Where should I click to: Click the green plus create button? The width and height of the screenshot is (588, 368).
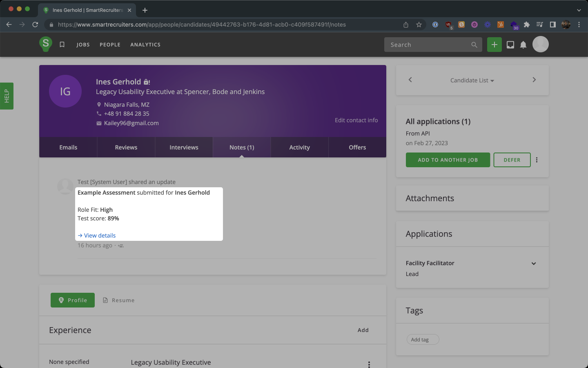pyautogui.click(x=494, y=45)
